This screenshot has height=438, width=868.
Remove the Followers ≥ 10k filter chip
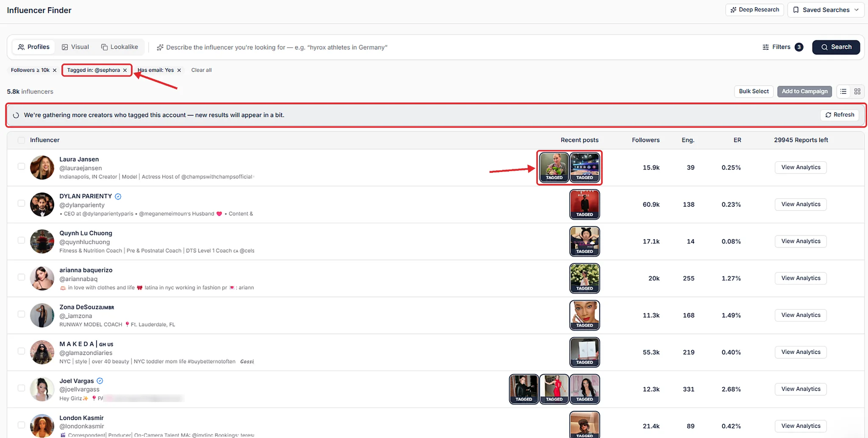55,70
